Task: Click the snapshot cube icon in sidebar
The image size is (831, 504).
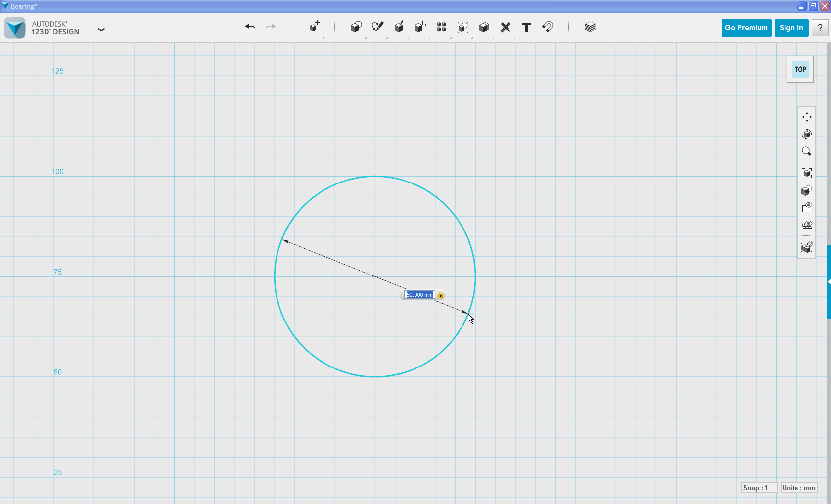Action: coord(807,247)
